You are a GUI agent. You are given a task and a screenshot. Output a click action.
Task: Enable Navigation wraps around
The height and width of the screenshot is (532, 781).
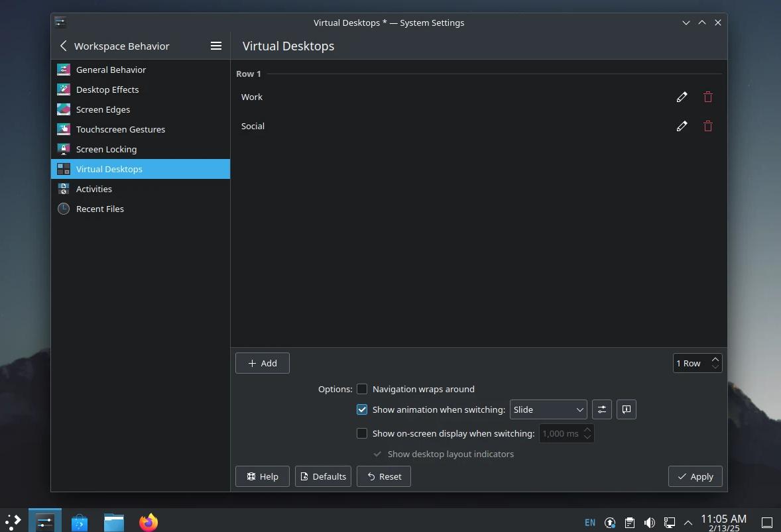pos(362,389)
